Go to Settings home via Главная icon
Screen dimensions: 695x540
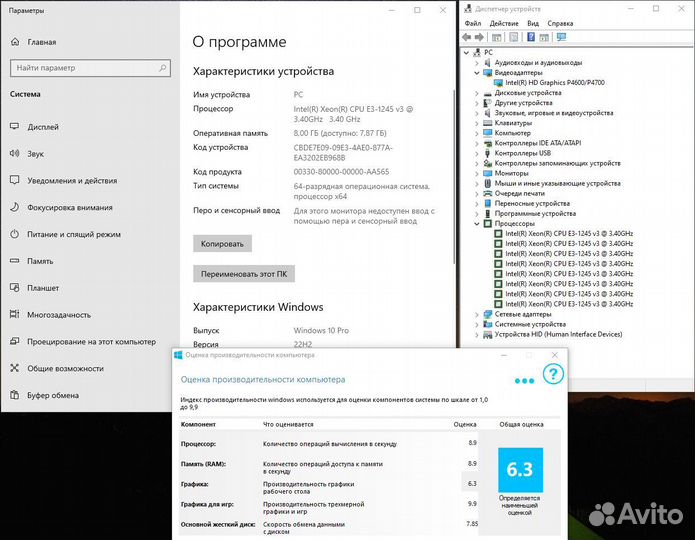coord(15,42)
